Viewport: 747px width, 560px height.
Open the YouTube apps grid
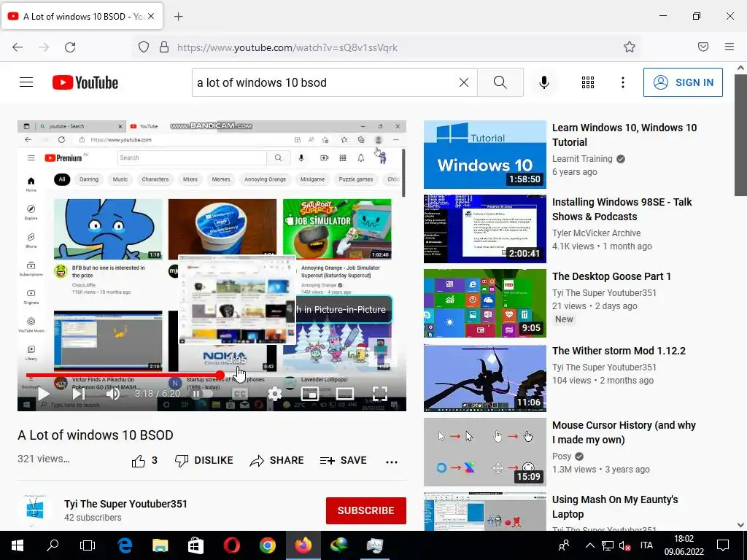coord(588,82)
